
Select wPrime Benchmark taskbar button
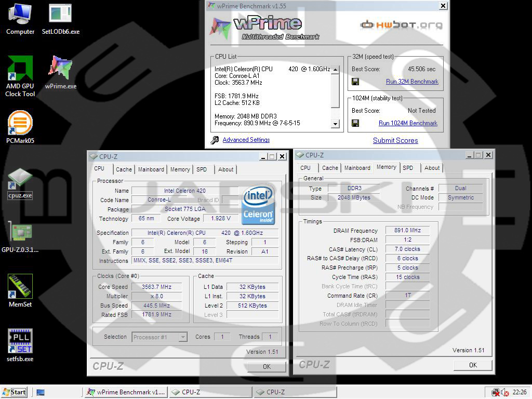126,392
